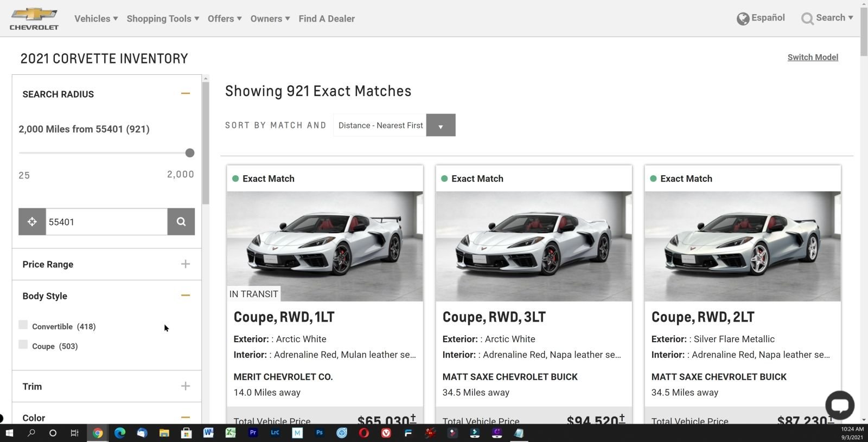Click the magnifier icon beside Search
This screenshot has height=442, width=868.
click(x=807, y=19)
